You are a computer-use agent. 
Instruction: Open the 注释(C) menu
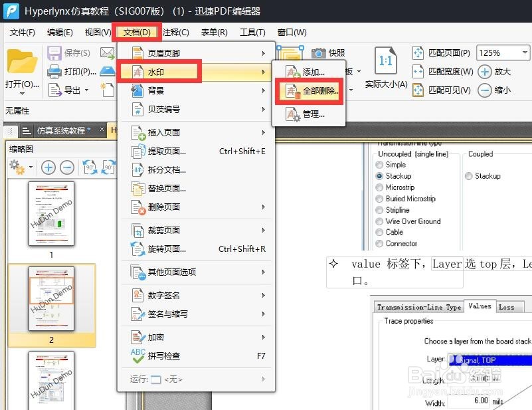(x=175, y=33)
